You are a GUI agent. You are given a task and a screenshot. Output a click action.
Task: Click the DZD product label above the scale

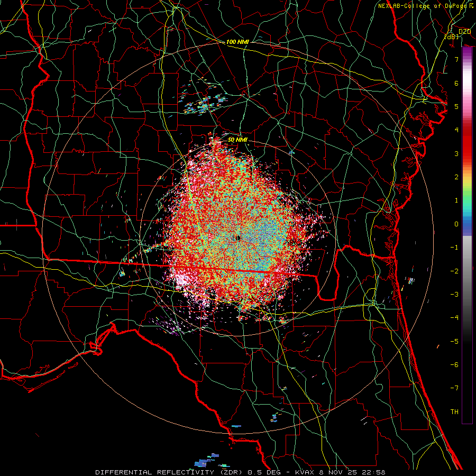464,32
